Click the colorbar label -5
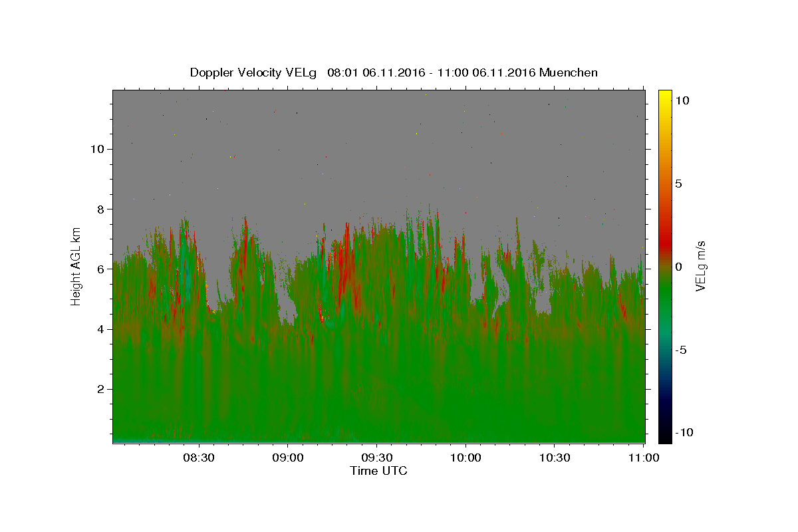 (681, 350)
